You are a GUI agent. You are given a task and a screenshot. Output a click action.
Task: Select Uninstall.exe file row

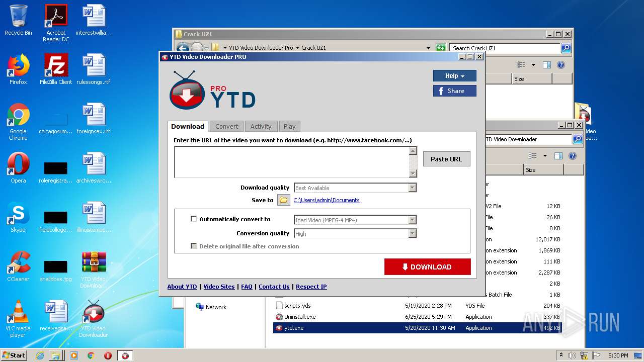418,317
